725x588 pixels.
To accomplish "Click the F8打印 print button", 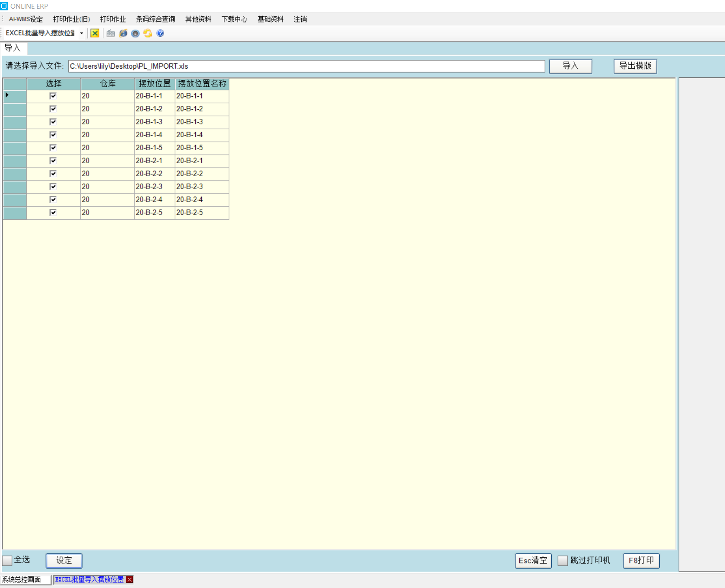I will [x=641, y=560].
